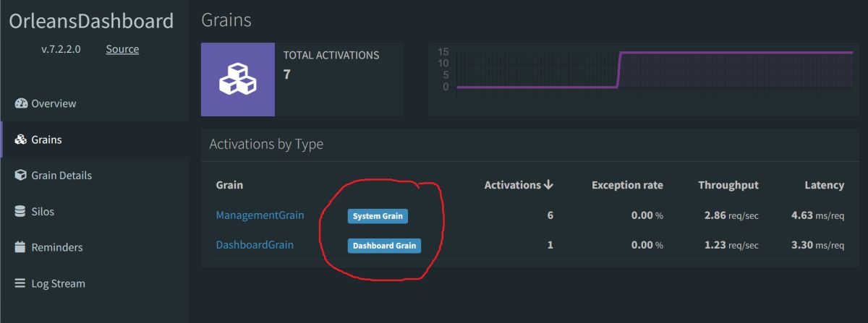Sort by the Activations down-arrow icon
The image size is (868, 323).
548,185
